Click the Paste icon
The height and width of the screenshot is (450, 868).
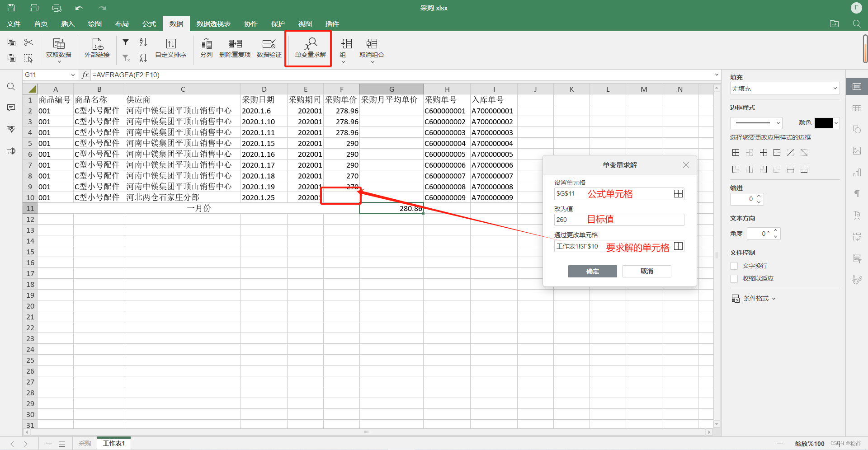[x=12, y=58]
